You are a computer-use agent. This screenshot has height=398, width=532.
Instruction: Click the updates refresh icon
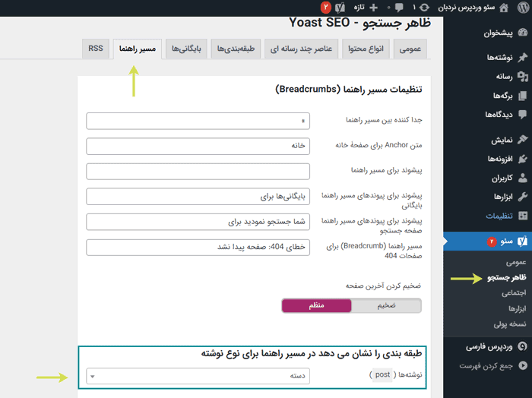424,8
